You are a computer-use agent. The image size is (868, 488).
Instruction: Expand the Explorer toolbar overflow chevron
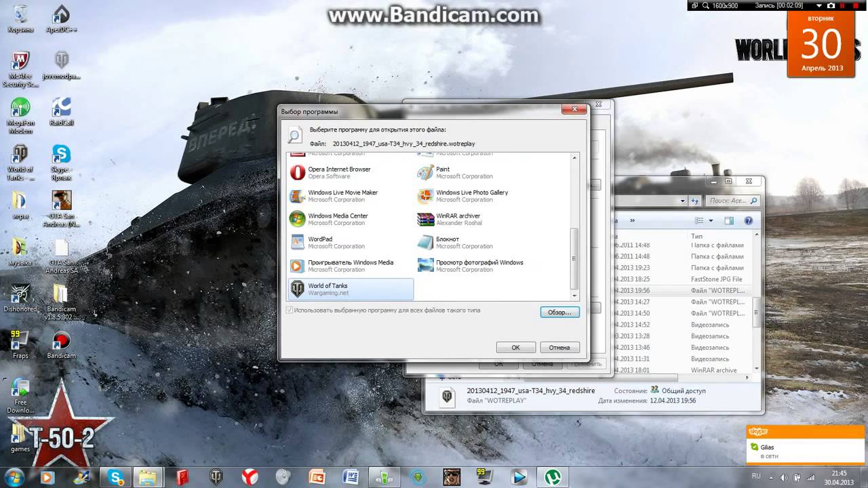pyautogui.click(x=633, y=220)
